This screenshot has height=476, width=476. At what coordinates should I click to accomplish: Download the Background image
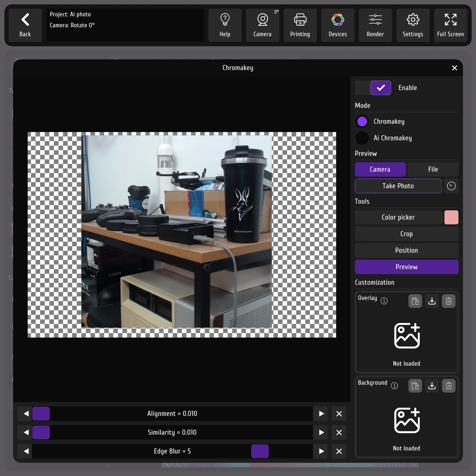point(432,386)
